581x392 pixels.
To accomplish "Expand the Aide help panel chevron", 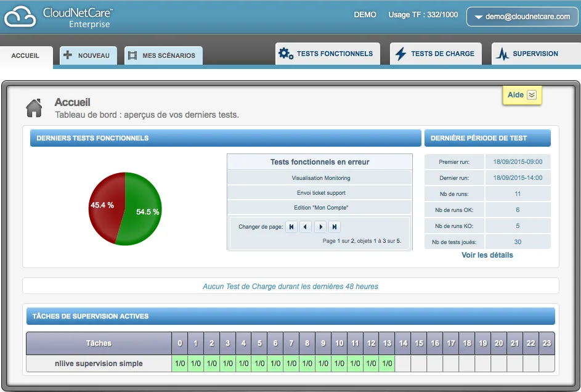I will point(531,95).
